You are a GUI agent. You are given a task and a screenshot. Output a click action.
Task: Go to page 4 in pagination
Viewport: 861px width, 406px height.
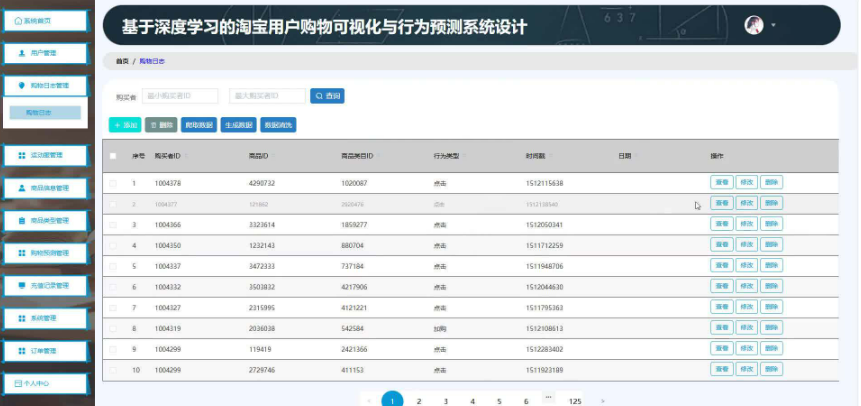472,402
